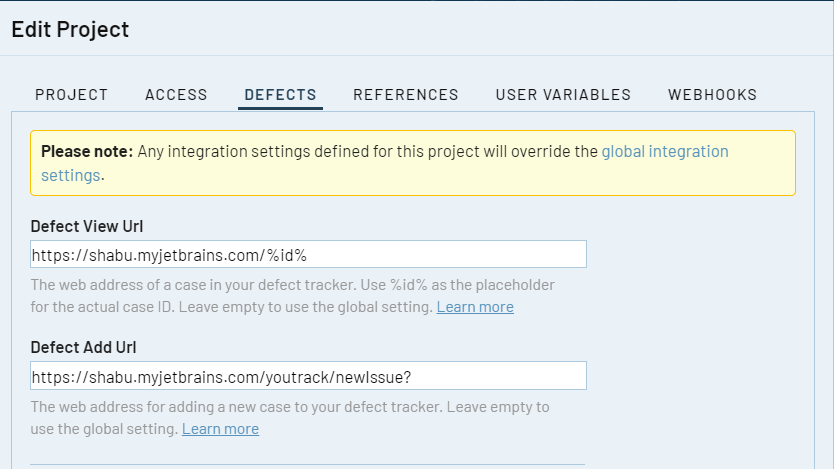This screenshot has width=834, height=469.
Task: Follow the global integration settings link
Action: [664, 152]
